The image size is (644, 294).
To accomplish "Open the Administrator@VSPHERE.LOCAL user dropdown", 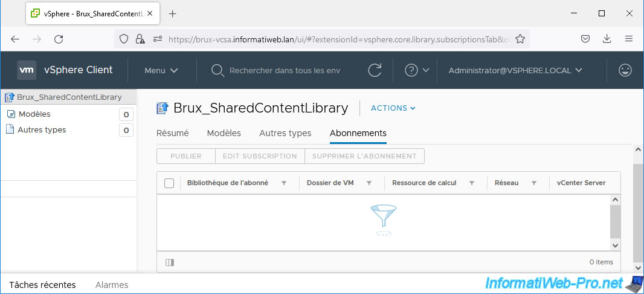I will click(515, 70).
